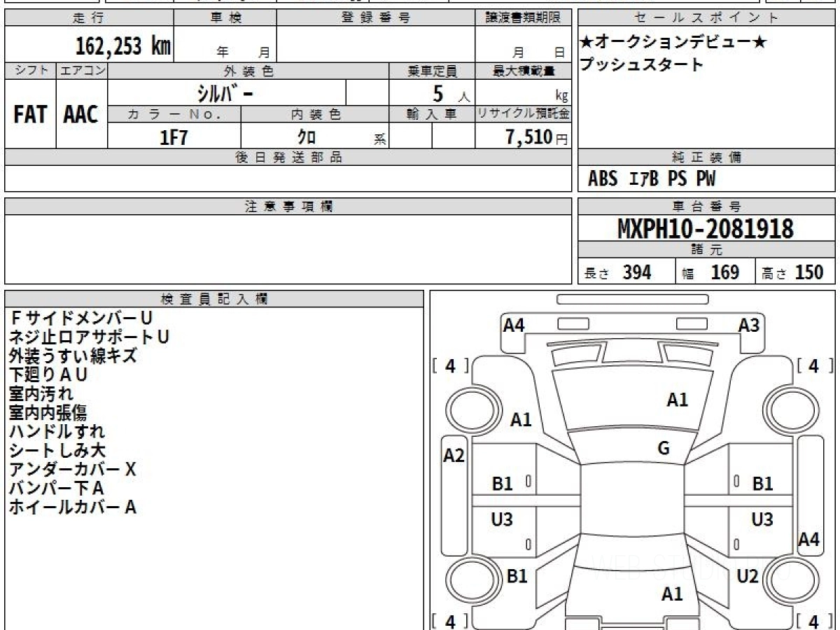Viewport: 840px width, 630px height.
Task: Click the A4 mark on the front bumper
Action: click(x=514, y=325)
